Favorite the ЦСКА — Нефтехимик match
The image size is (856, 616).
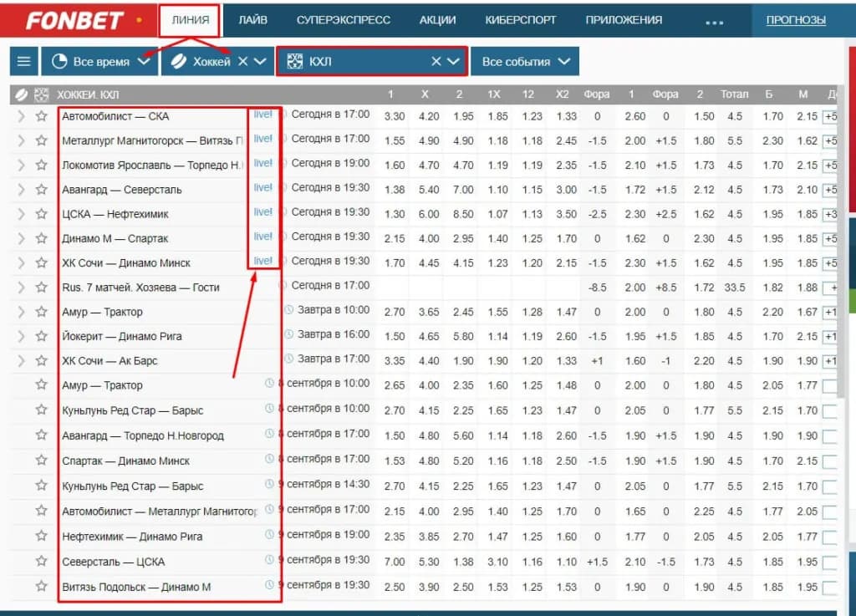(x=42, y=214)
